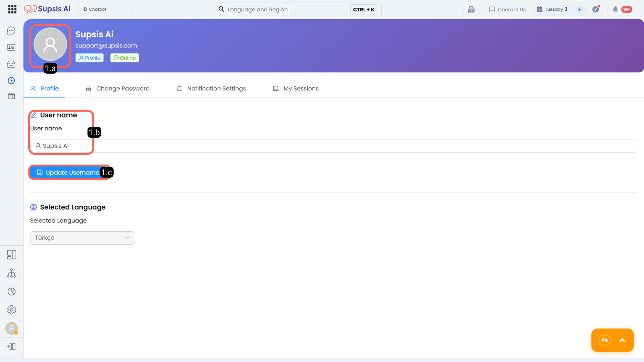644x362 pixels.
Task: Click the Contact Us button
Action: (x=507, y=10)
